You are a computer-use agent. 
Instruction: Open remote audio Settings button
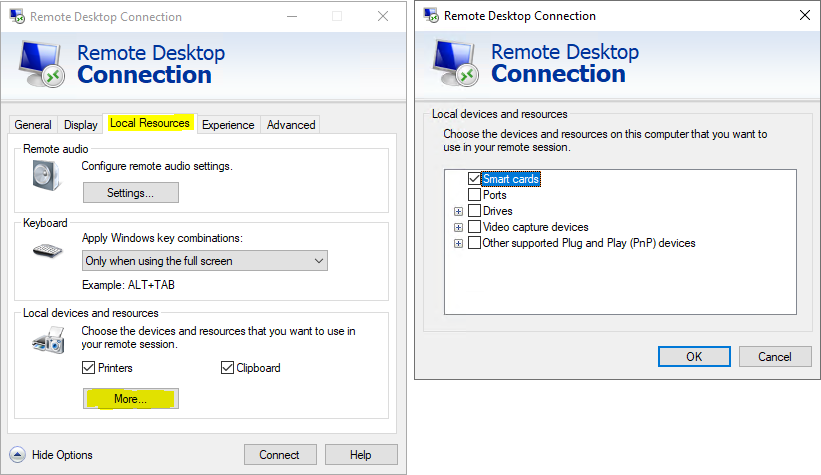coord(131,193)
